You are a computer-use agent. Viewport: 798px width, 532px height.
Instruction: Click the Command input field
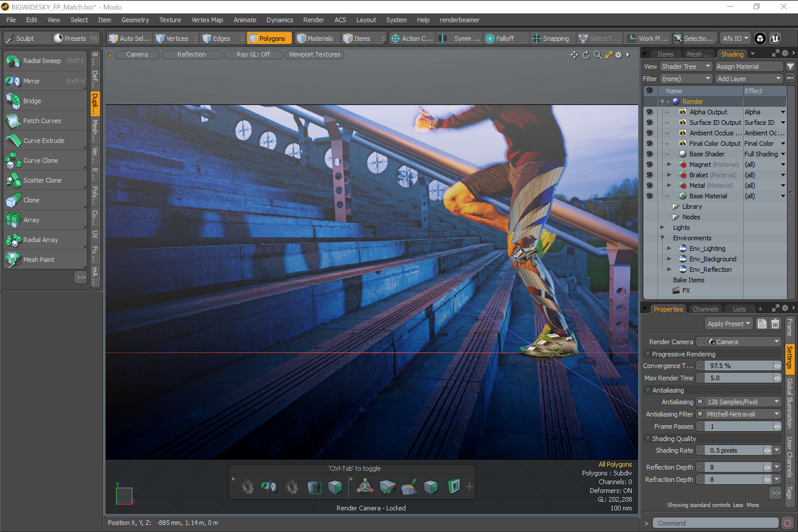[x=715, y=523]
